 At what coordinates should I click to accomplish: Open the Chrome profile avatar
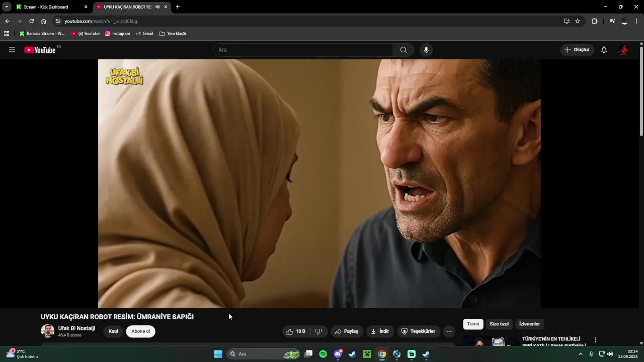coord(624,21)
